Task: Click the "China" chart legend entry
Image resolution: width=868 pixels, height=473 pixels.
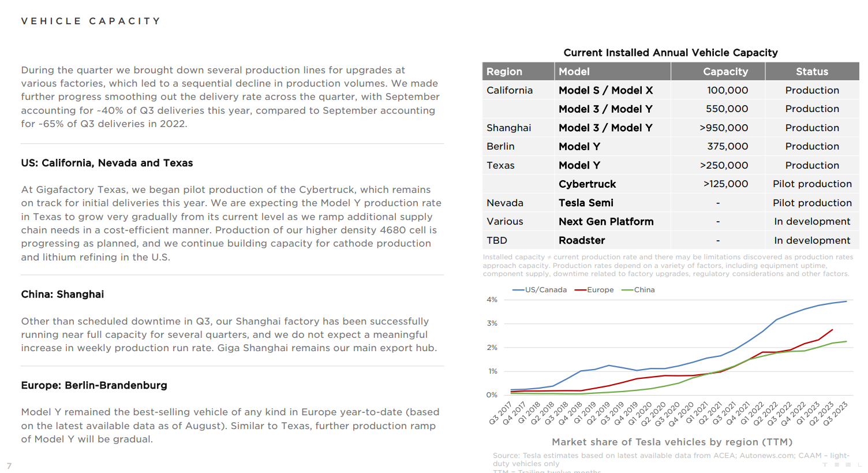Action: (x=638, y=290)
